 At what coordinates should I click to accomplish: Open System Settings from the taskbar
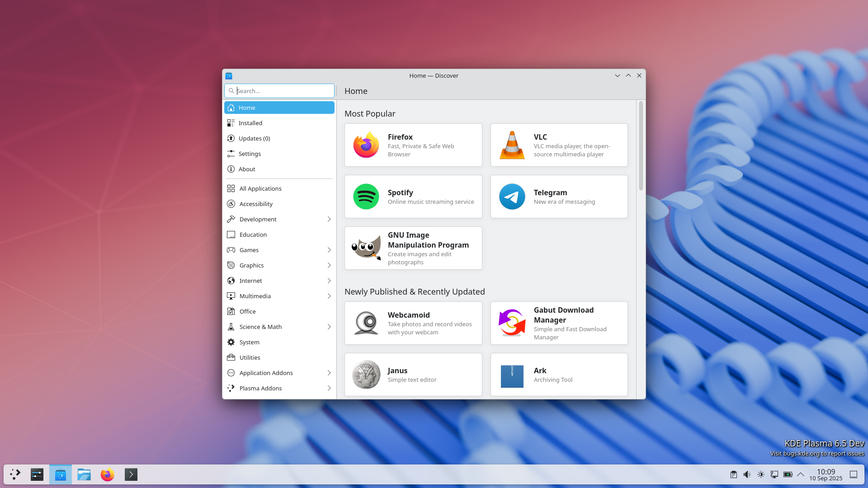[x=37, y=474]
